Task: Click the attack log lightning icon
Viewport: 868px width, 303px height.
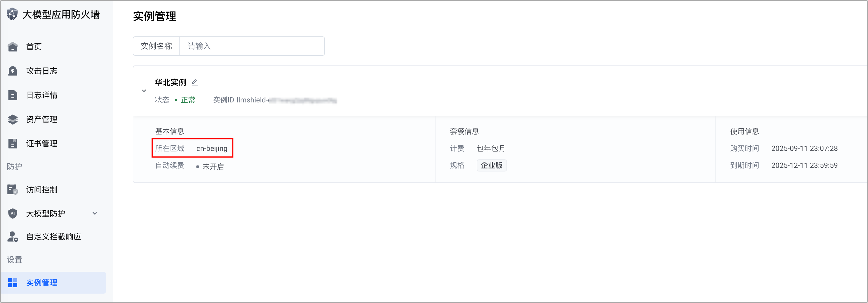Action: (x=12, y=71)
